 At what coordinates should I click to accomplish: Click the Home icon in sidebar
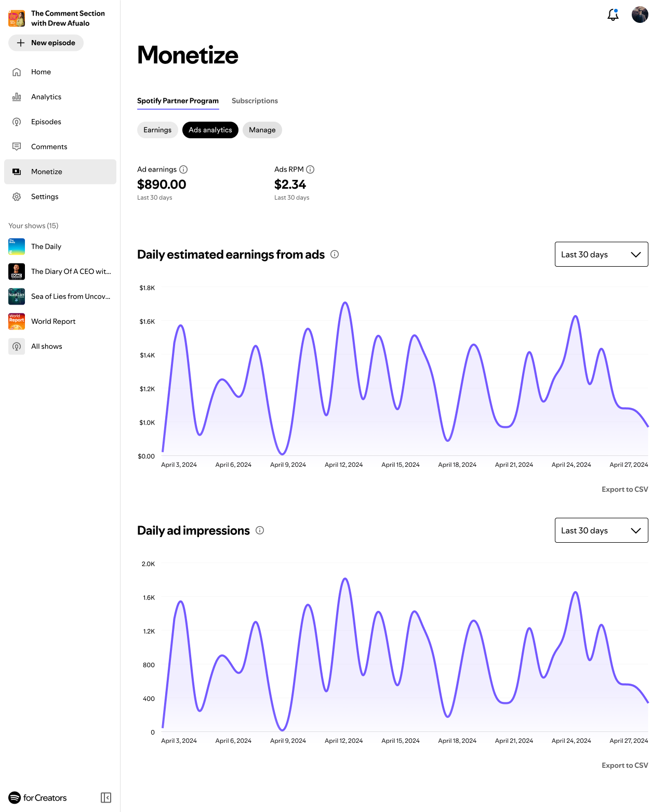point(17,72)
